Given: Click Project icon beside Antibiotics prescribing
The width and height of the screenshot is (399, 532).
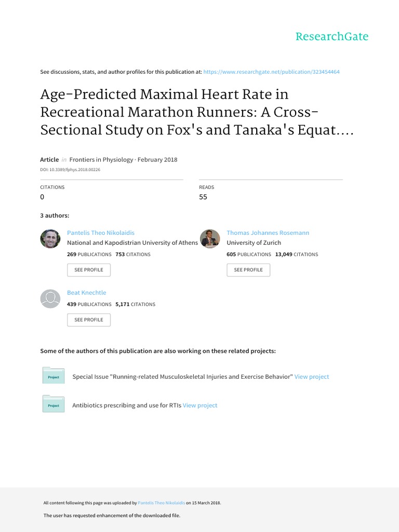Looking at the screenshot, I should click(x=53, y=405).
